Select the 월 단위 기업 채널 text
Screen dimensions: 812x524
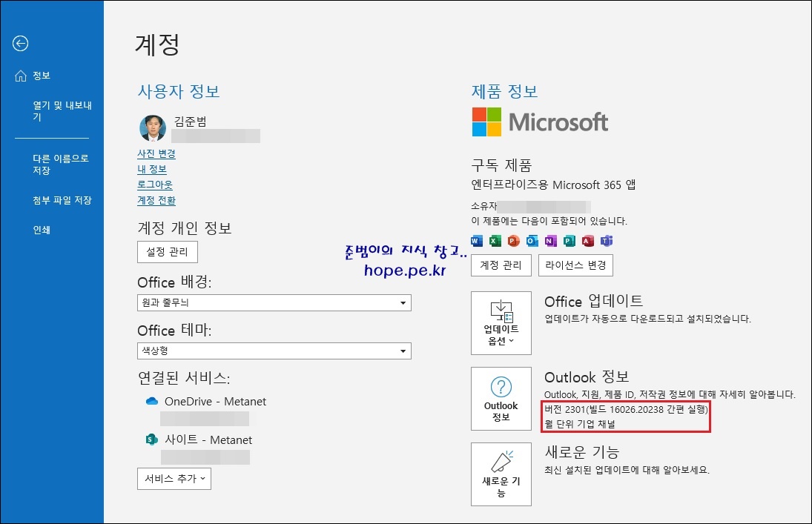pyautogui.click(x=579, y=424)
